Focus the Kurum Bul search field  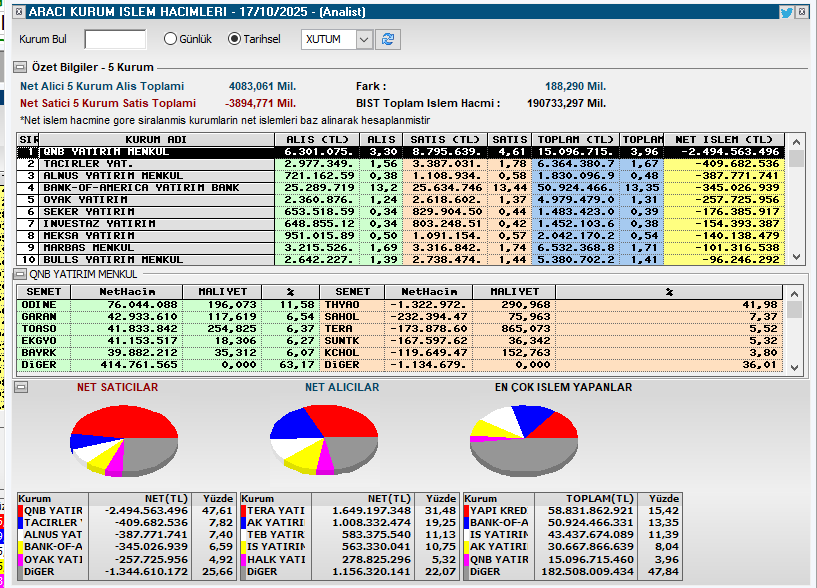click(115, 39)
